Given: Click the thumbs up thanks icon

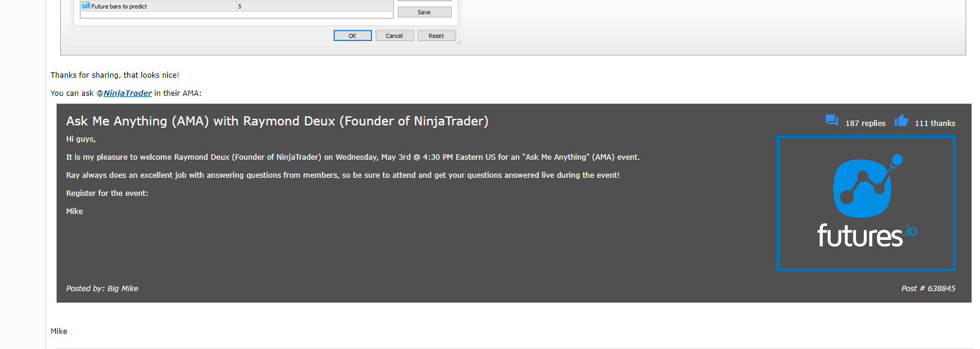Looking at the screenshot, I should coord(901,121).
